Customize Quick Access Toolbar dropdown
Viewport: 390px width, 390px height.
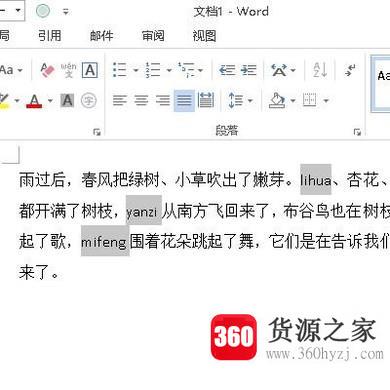(66, 12)
